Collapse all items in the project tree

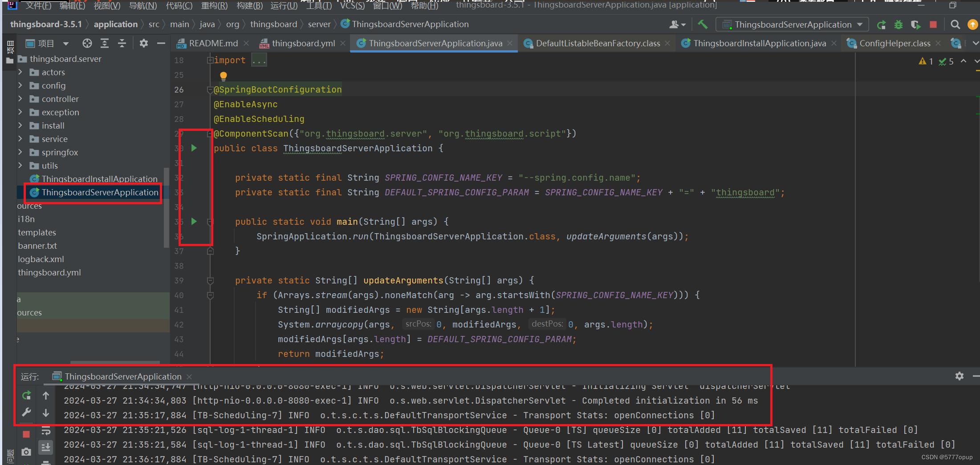(122, 43)
